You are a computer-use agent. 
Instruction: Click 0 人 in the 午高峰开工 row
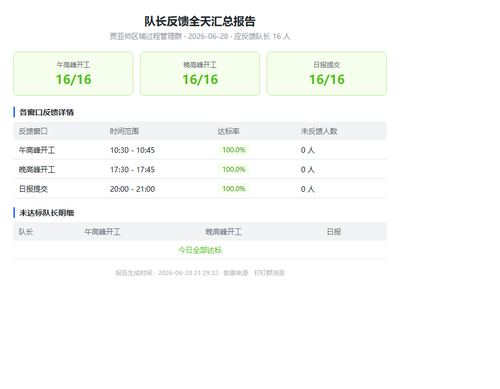[308, 150]
